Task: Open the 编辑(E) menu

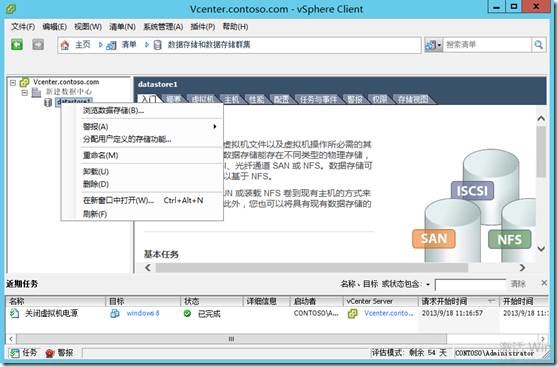Action: pyautogui.click(x=54, y=27)
